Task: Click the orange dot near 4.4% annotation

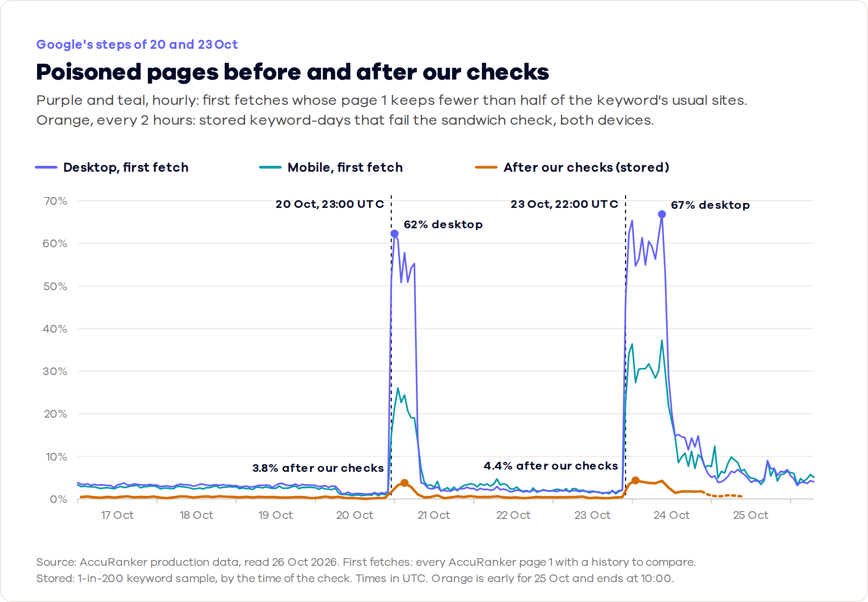Action: click(x=635, y=480)
